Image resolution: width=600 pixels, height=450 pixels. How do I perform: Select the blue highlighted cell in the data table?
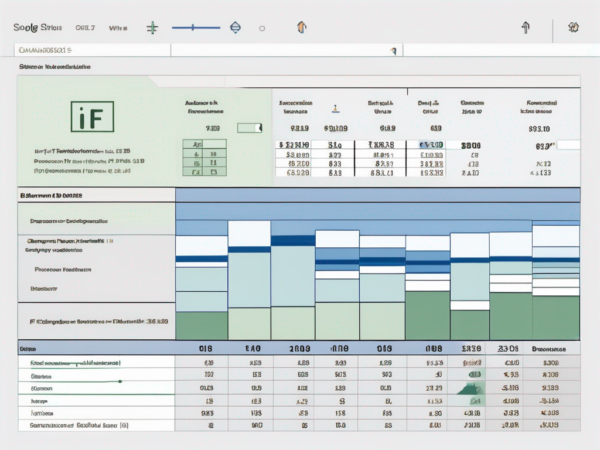tap(431, 145)
